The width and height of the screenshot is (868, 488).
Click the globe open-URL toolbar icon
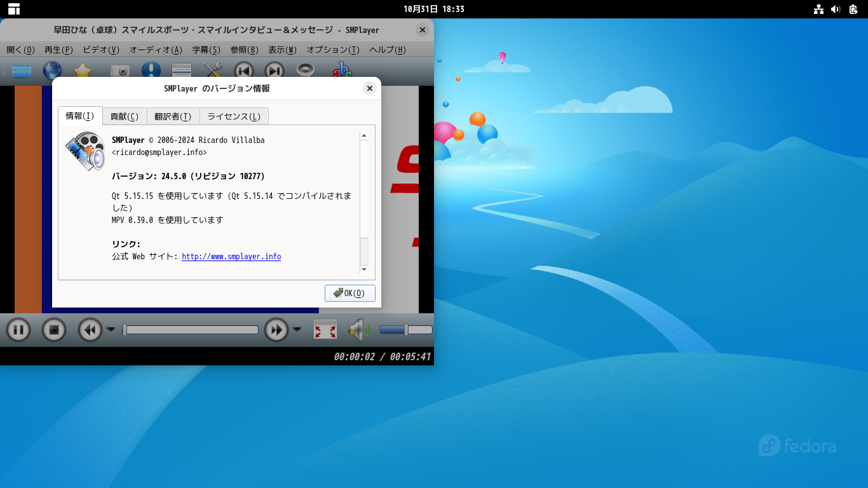[52, 71]
